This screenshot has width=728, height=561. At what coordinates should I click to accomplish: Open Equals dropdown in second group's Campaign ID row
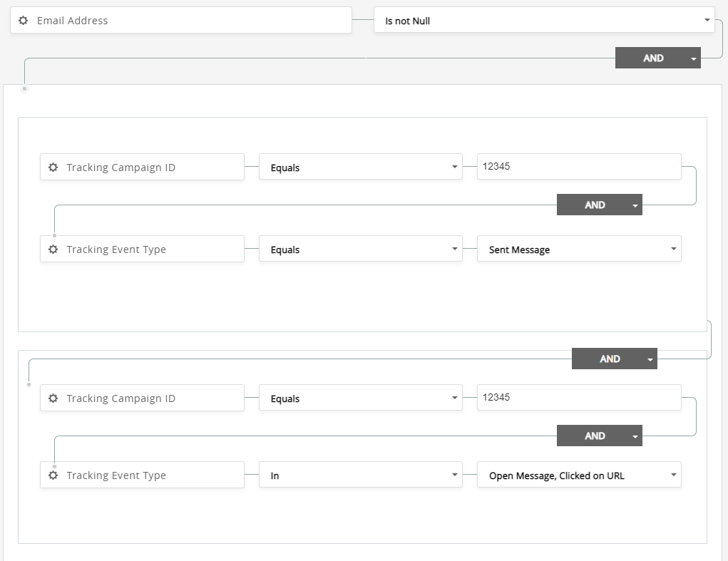pyautogui.click(x=360, y=398)
